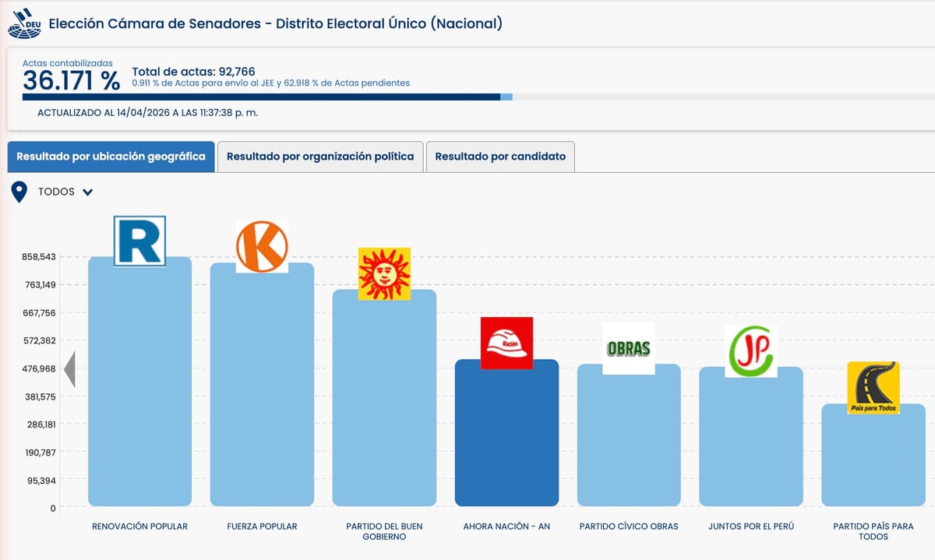Click the DEU senate logo icon
This screenshot has height=560, width=935.
point(23,24)
